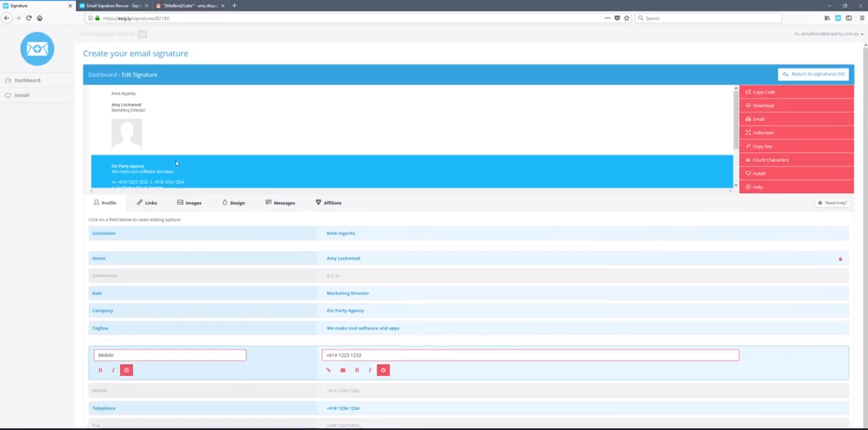The width and height of the screenshot is (868, 430).
Task: Click the lock icon on Name row
Action: 840,259
